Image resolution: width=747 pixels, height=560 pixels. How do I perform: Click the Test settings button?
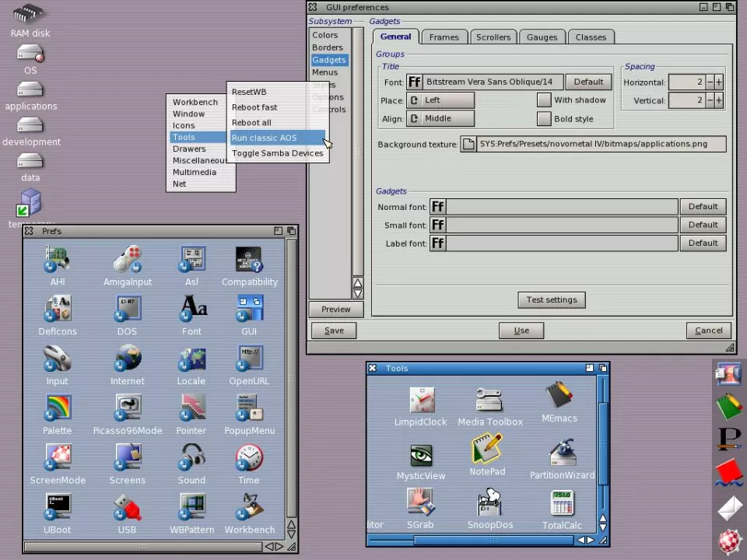pos(551,300)
